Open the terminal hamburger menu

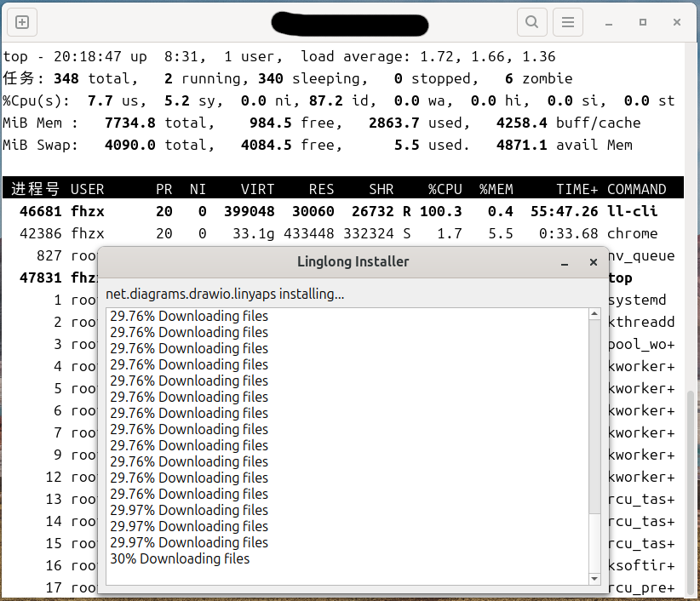point(568,22)
